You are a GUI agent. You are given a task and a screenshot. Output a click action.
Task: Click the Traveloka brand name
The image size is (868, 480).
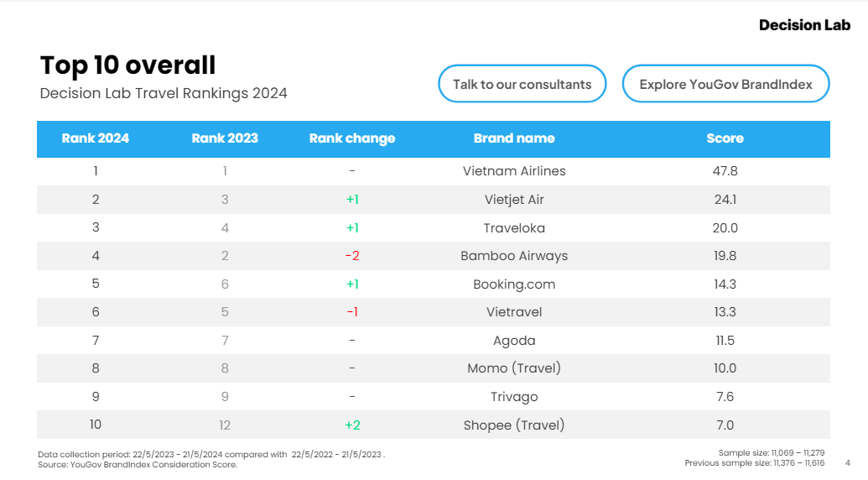click(x=514, y=228)
